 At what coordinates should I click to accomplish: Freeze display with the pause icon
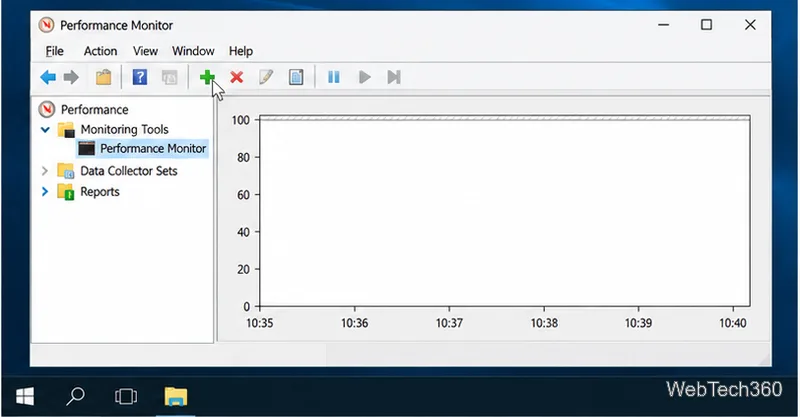tap(334, 77)
